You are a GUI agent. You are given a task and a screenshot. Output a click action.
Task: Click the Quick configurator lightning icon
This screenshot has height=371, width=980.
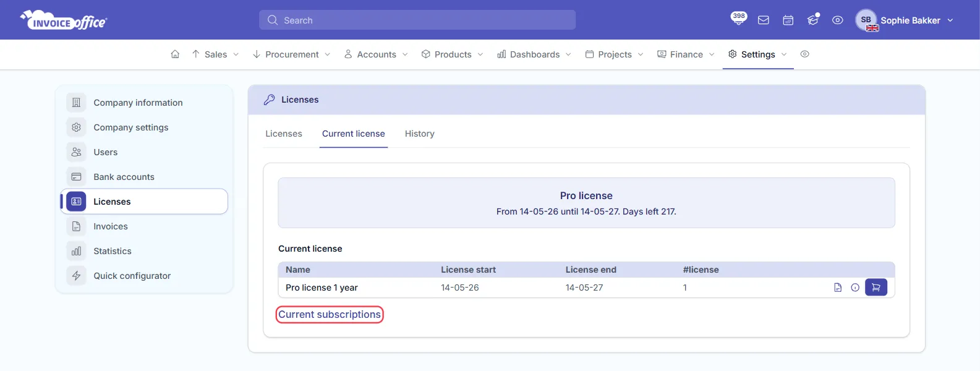(76, 276)
